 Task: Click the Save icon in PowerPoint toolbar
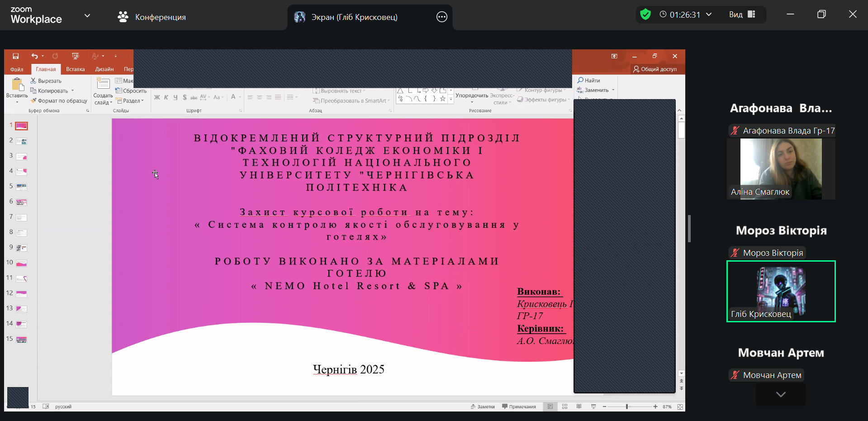[16, 56]
